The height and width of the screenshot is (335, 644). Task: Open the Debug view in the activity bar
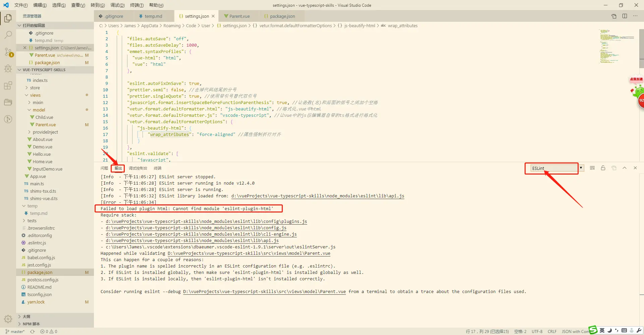[x=8, y=68]
